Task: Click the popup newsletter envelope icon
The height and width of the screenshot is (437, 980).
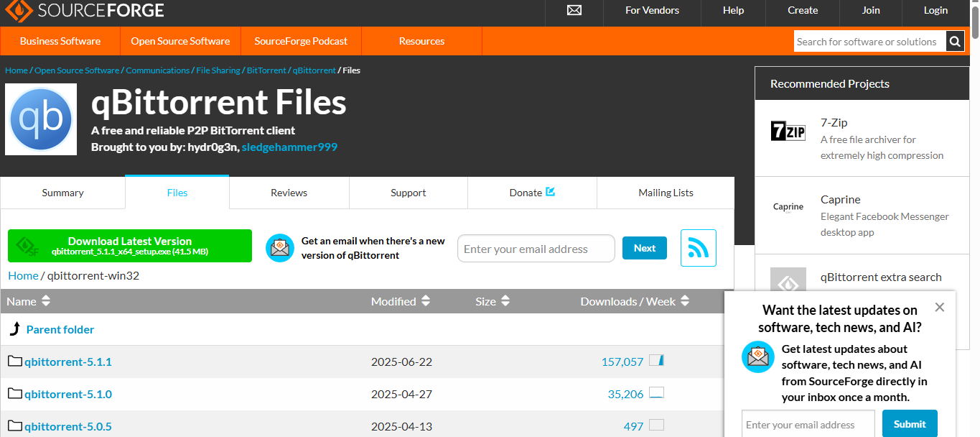Action: coord(757,356)
